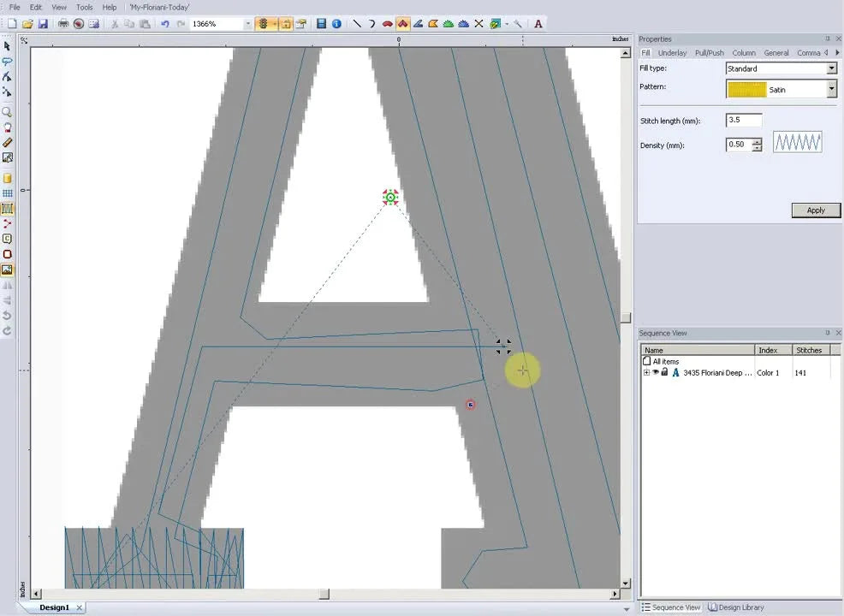Switch to the Design Library bottom tab

coord(736,607)
